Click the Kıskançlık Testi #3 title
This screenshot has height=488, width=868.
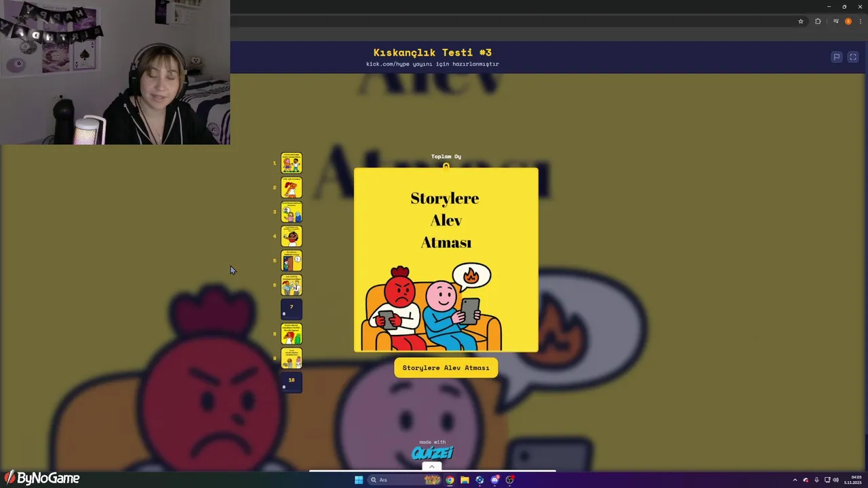433,52
